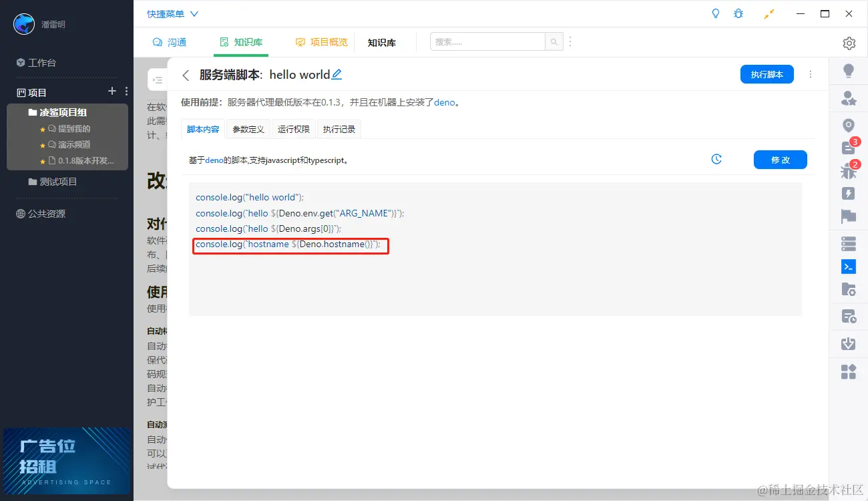Image resolution: width=868 pixels, height=501 pixels.
Task: Open settings via the gear icon
Action: (849, 43)
